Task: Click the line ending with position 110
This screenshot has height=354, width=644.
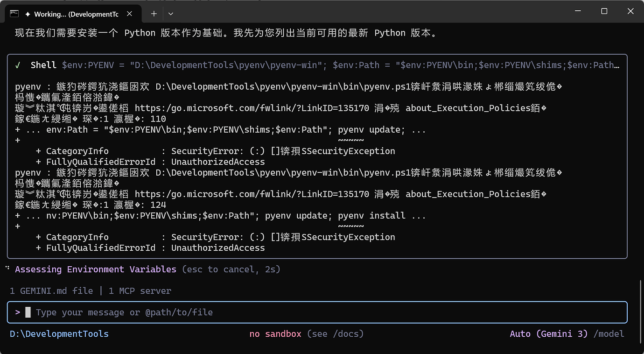Action: click(x=91, y=119)
